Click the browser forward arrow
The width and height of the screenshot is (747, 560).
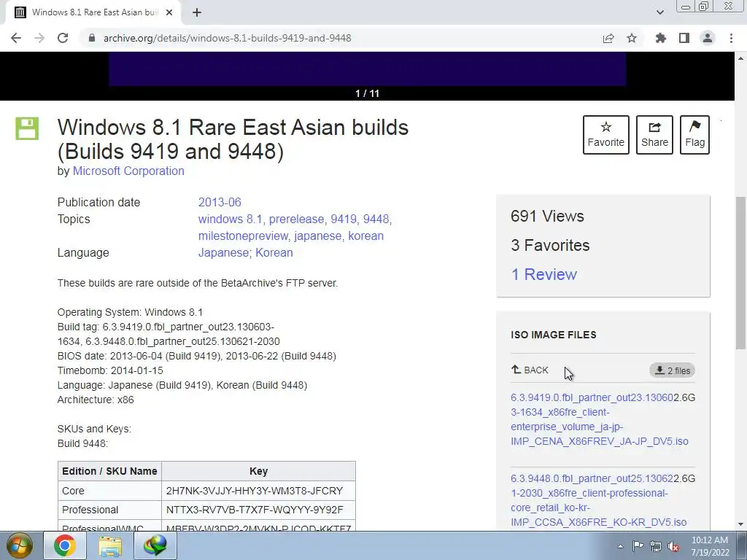point(39,38)
